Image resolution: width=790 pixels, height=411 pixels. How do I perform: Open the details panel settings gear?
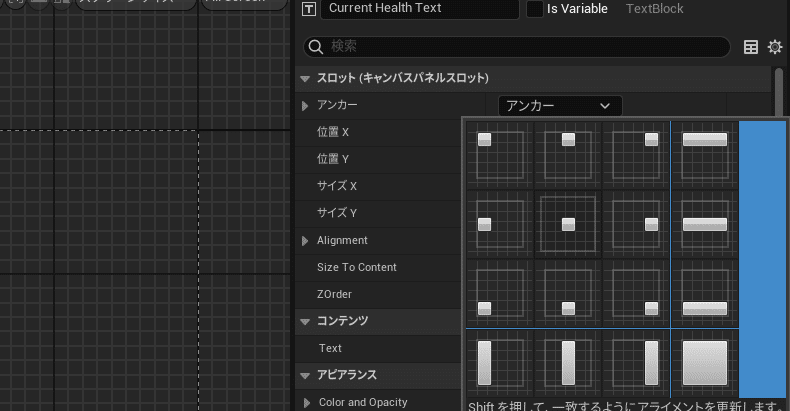(775, 47)
